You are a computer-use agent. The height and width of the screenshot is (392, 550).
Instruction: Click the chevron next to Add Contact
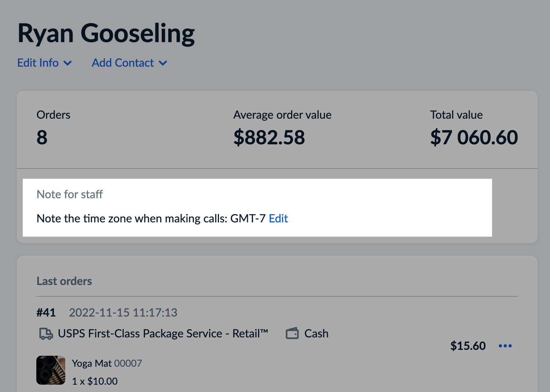click(x=163, y=63)
